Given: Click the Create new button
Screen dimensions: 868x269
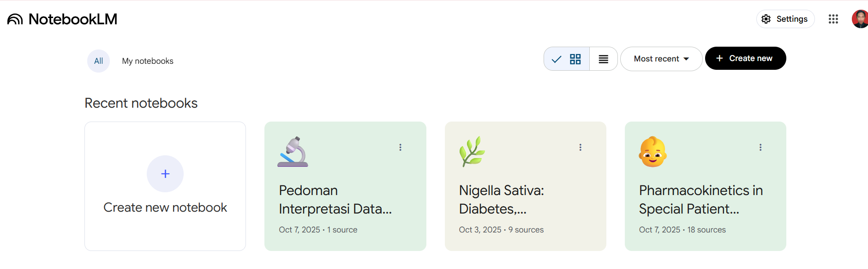Looking at the screenshot, I should 745,58.
